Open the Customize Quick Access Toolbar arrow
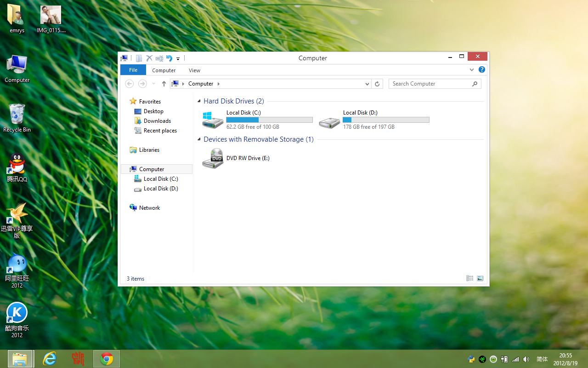The width and height of the screenshot is (588, 368). [178, 58]
